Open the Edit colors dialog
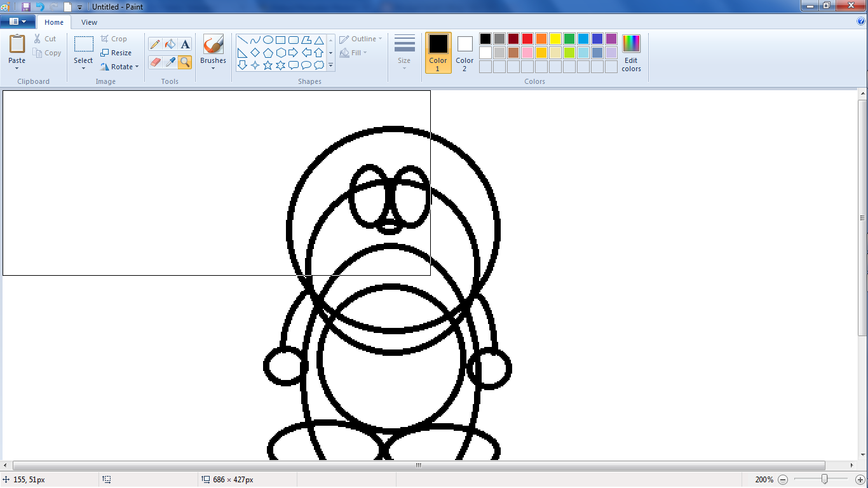 point(631,53)
